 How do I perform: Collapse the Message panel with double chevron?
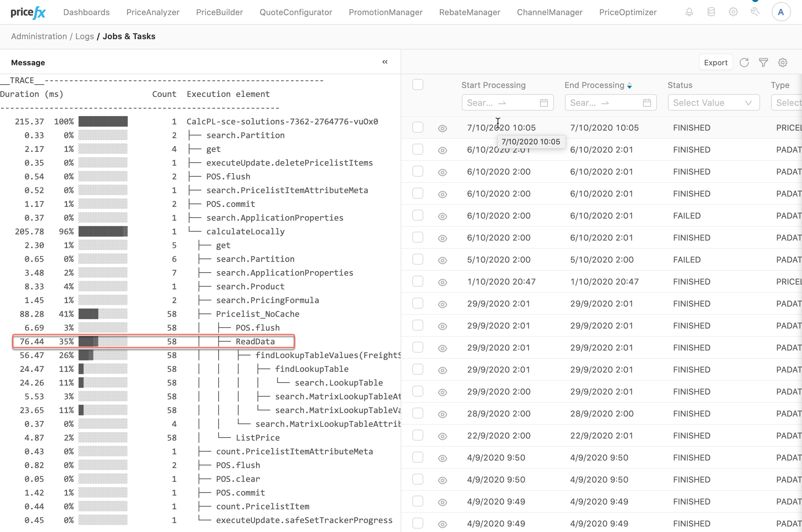pos(385,62)
